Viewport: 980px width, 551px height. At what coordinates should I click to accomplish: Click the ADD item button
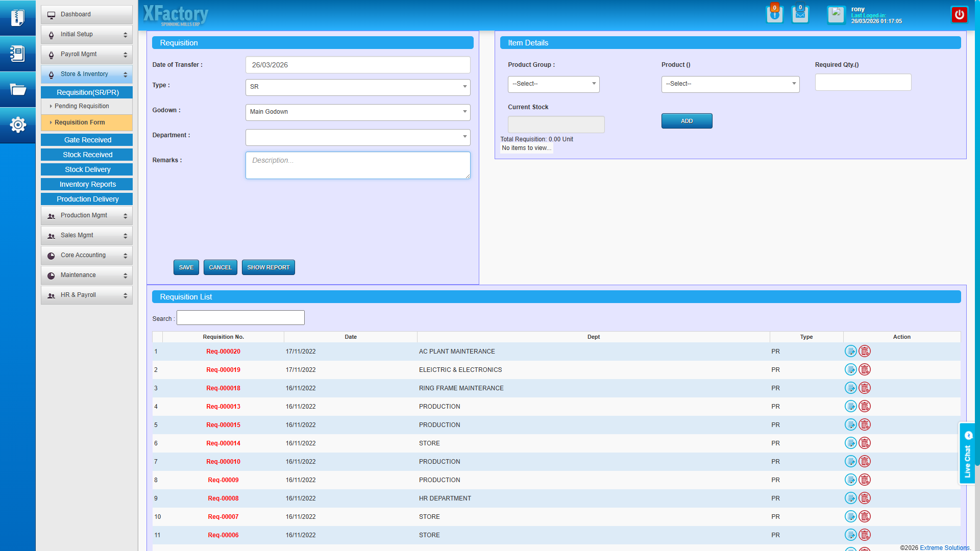click(x=687, y=121)
